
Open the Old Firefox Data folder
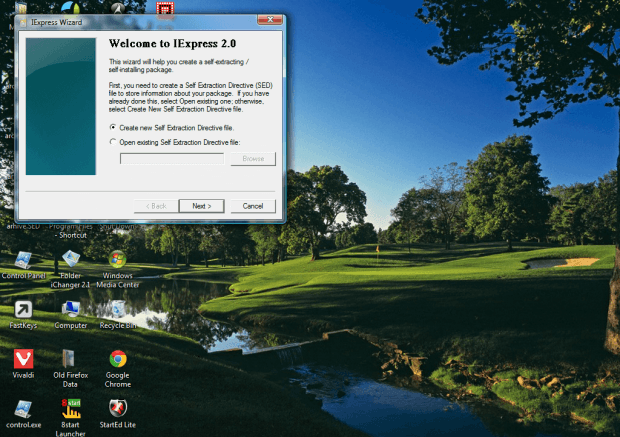point(70,359)
